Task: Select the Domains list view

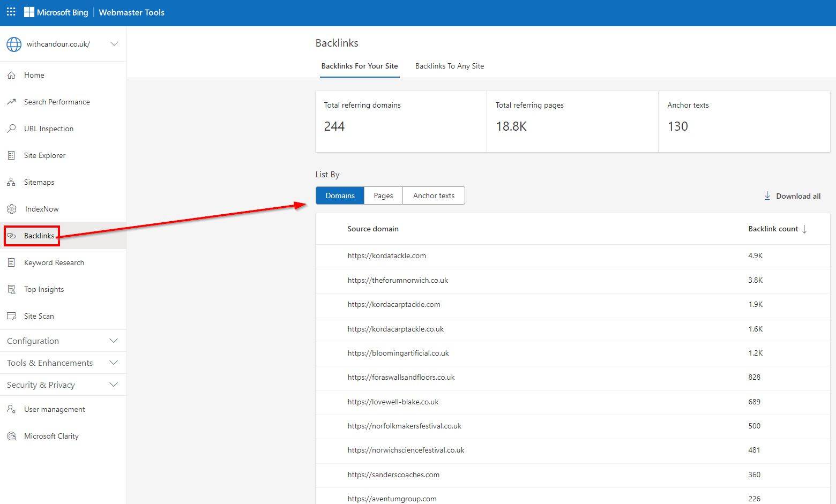Action: [x=340, y=195]
